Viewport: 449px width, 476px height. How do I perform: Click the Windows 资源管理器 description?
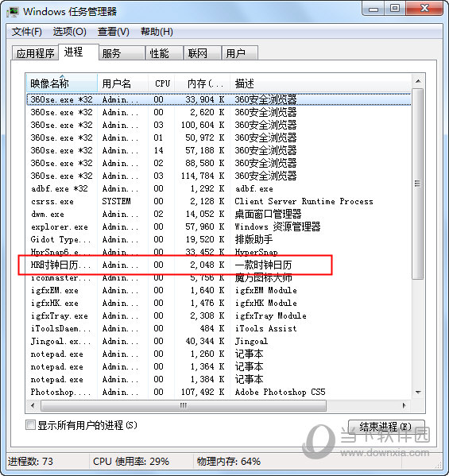(x=277, y=227)
